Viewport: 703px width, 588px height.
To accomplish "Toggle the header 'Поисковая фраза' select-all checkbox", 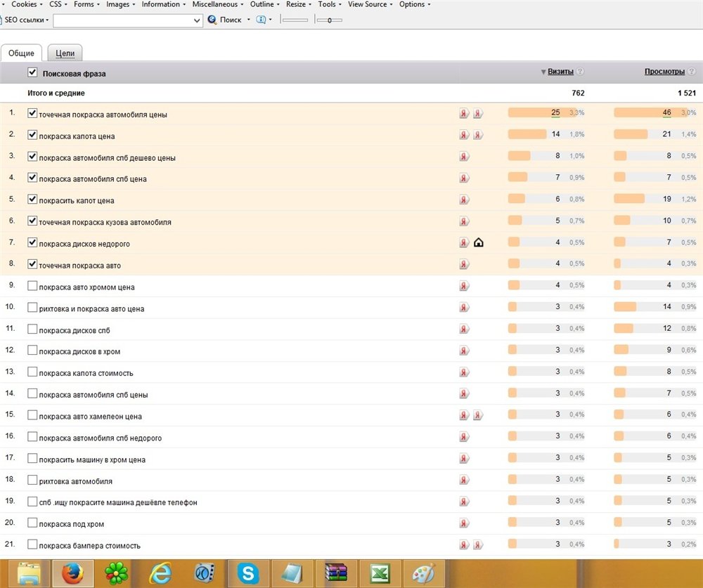I will 32,72.
